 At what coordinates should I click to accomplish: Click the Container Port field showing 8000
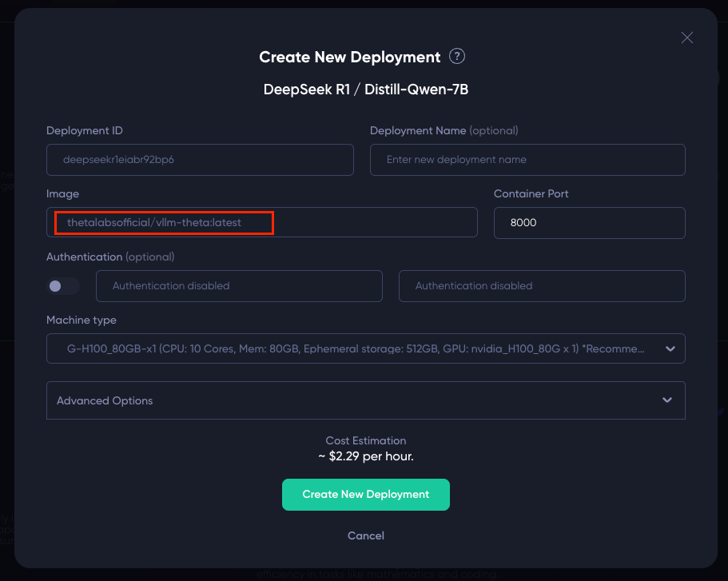589,223
